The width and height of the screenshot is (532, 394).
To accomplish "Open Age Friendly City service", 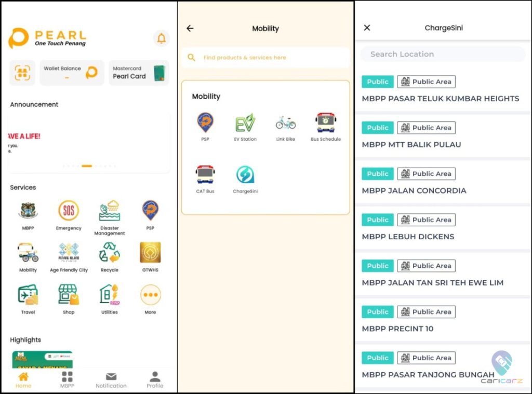I will click(69, 257).
